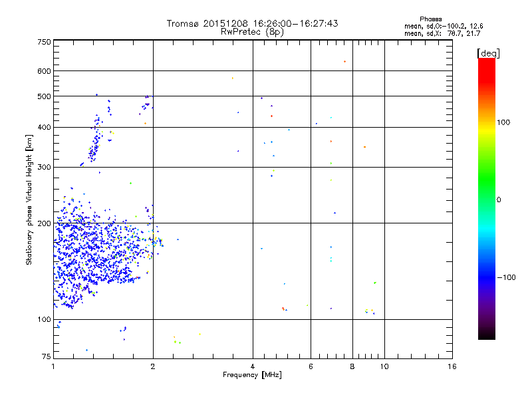532x399 pixels.
Task: Click the colorbar tick label '0'
Action: tap(499, 200)
